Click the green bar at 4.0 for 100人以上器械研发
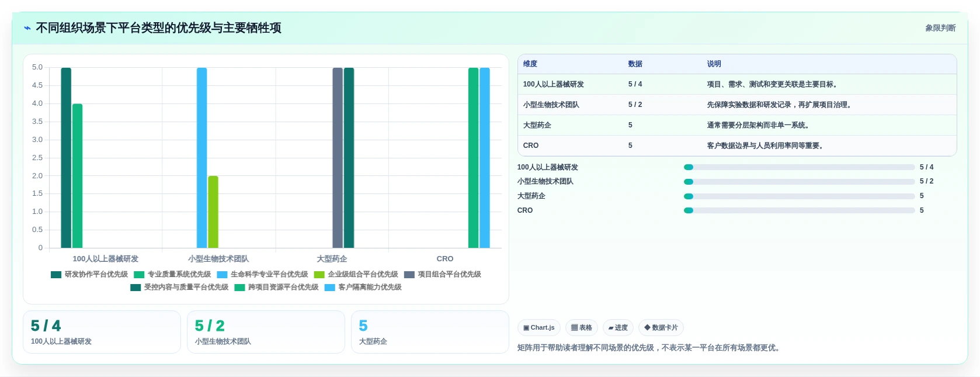980x377 pixels. [x=77, y=176]
